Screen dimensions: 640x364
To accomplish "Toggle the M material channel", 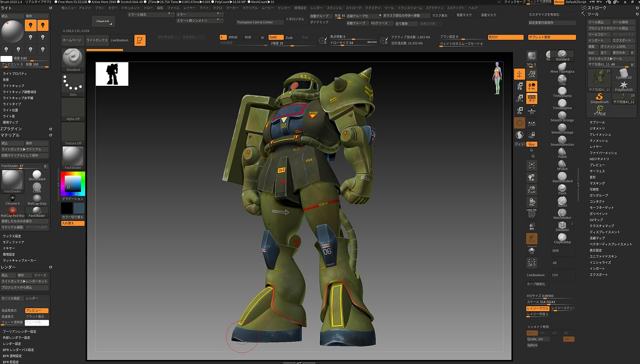I will coord(262,37).
